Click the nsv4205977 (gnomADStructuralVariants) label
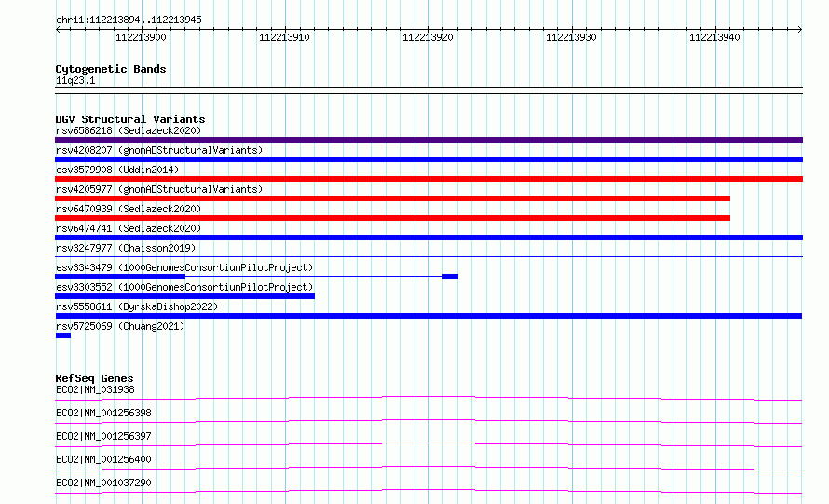Viewport: 829px width, 504px height. tap(159, 189)
